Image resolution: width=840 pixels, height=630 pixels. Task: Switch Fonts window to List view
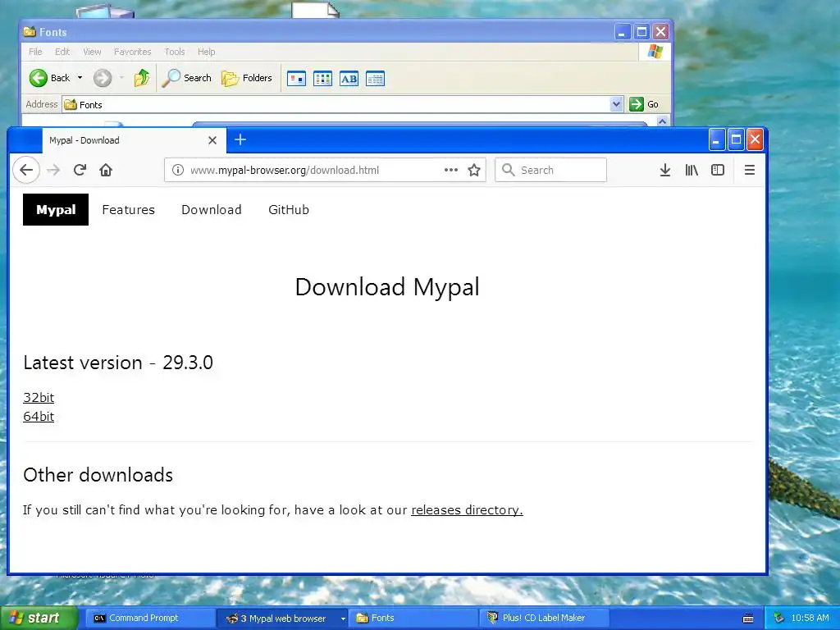coord(322,79)
